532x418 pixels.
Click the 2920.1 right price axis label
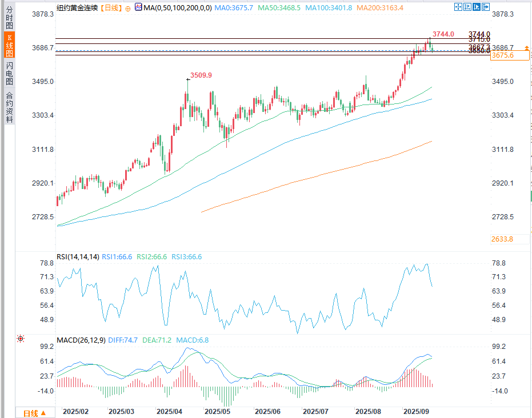coord(503,183)
